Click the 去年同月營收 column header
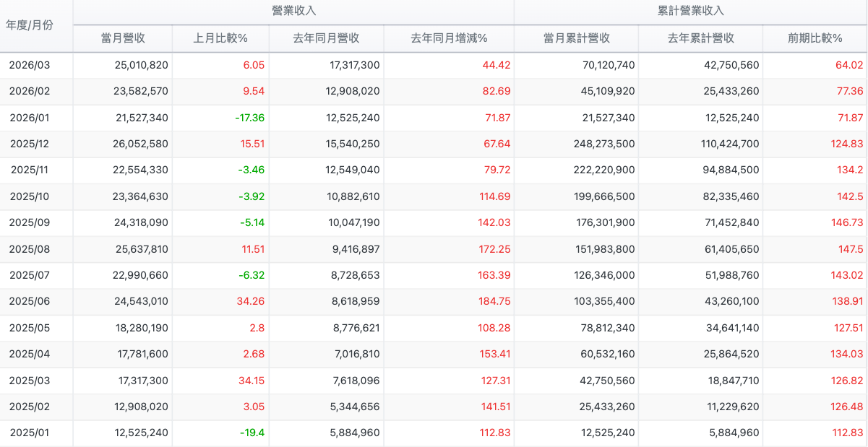The height and width of the screenshot is (447, 868). (326, 38)
